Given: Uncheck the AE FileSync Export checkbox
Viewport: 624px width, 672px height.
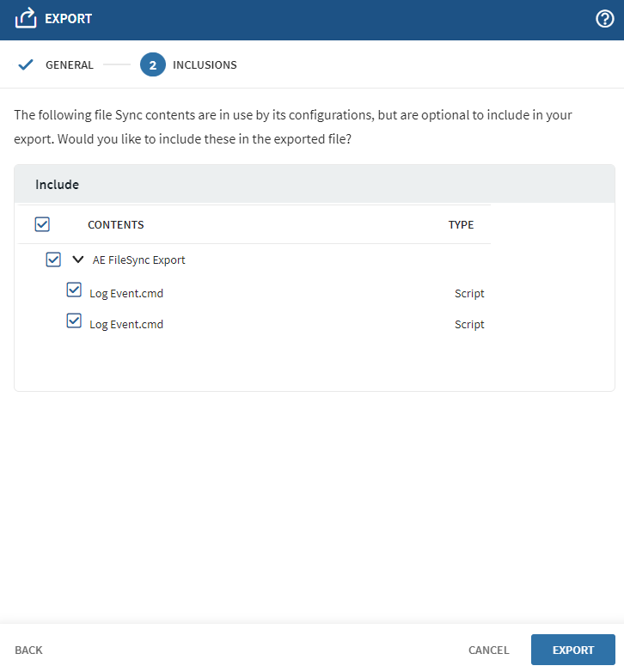Looking at the screenshot, I should click(53, 259).
